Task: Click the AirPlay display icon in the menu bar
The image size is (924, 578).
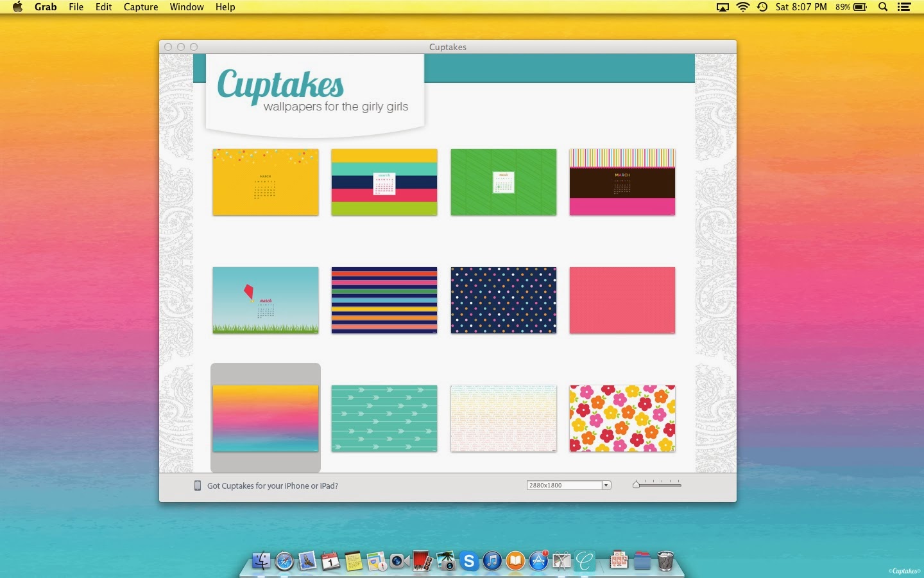Action: point(723,7)
